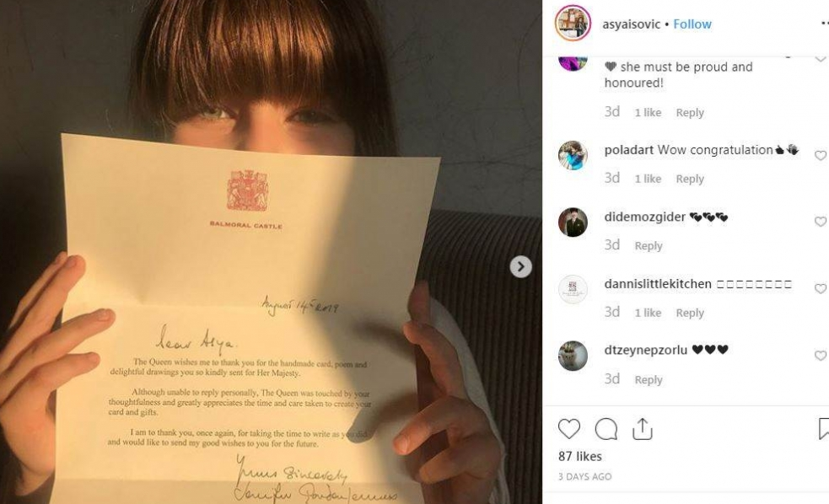The image size is (829, 504).
Task: Open asyaisovic profile picture
Action: [x=573, y=24]
